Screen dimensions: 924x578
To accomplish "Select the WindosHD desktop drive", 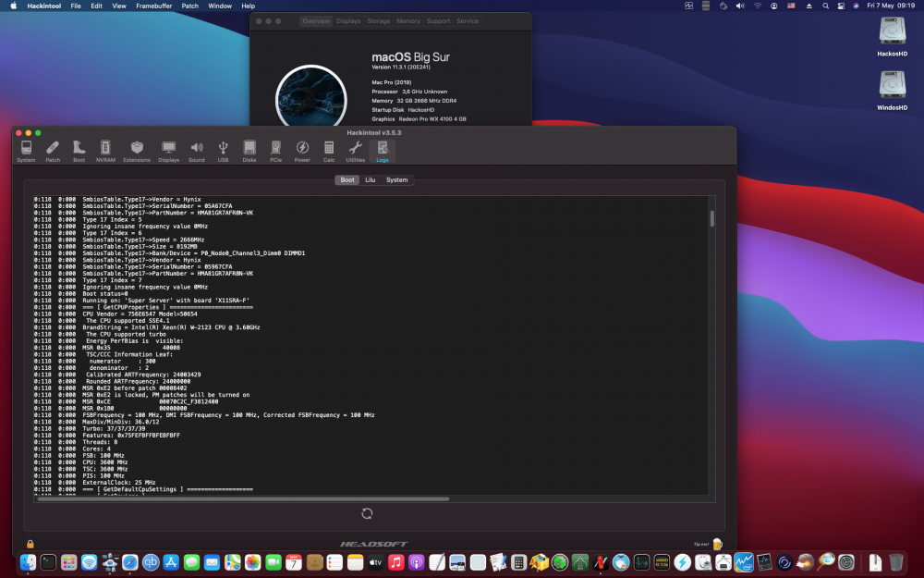I will 893,91.
